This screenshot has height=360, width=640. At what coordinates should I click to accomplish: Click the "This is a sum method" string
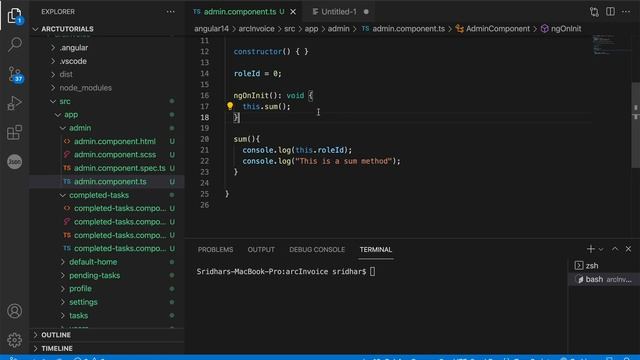344,161
